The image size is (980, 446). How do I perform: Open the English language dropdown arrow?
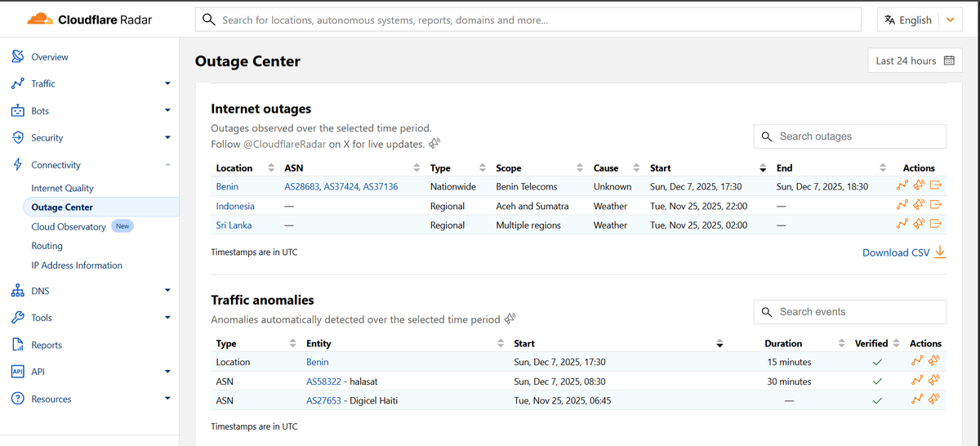(950, 20)
